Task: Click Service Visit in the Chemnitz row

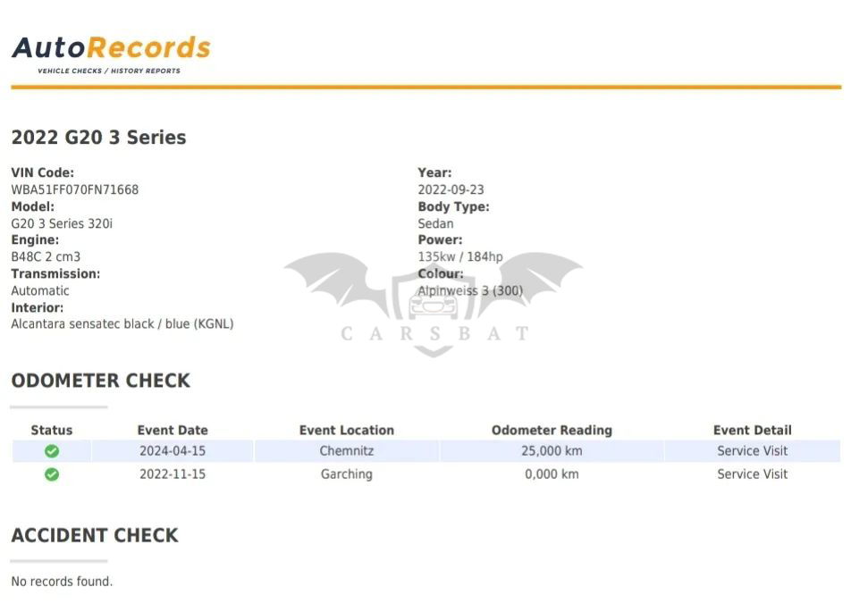Action: click(752, 451)
